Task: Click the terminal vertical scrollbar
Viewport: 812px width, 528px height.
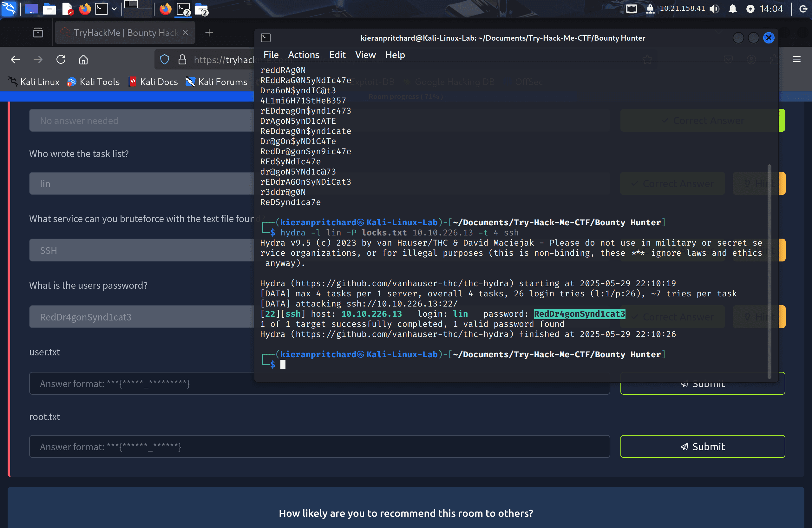Action: pyautogui.click(x=769, y=271)
